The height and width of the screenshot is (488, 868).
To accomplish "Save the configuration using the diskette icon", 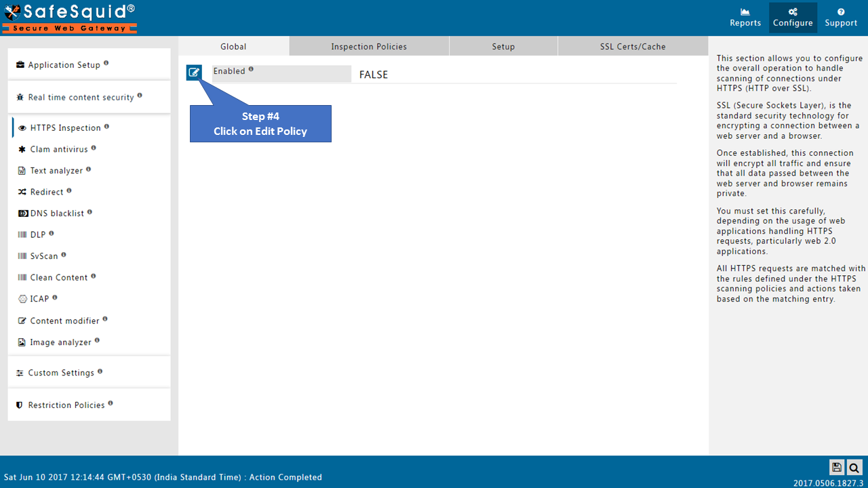I will [x=837, y=468].
